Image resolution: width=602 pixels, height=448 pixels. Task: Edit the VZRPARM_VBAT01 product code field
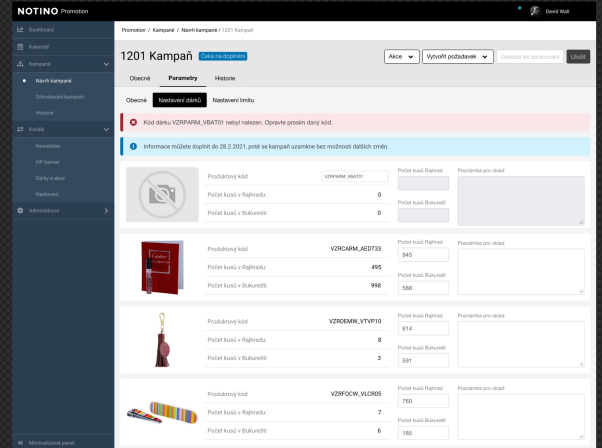[x=355, y=177]
